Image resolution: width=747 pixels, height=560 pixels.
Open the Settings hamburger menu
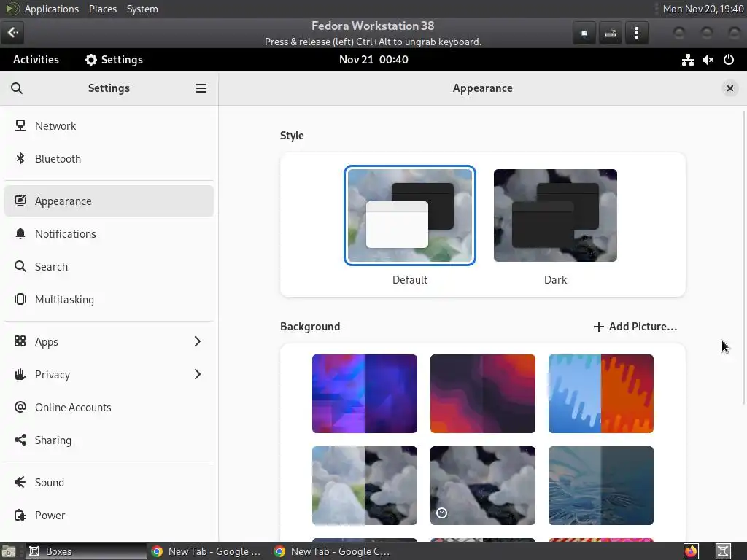tap(201, 88)
